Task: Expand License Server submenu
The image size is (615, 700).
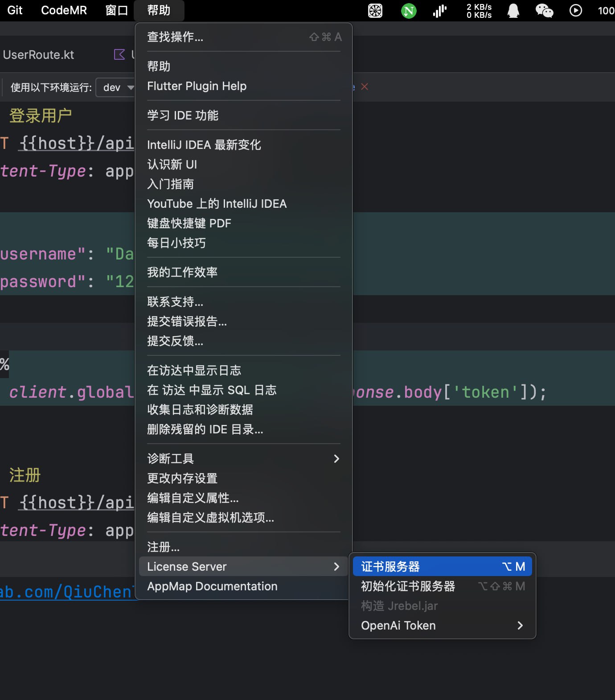Action: (x=244, y=567)
